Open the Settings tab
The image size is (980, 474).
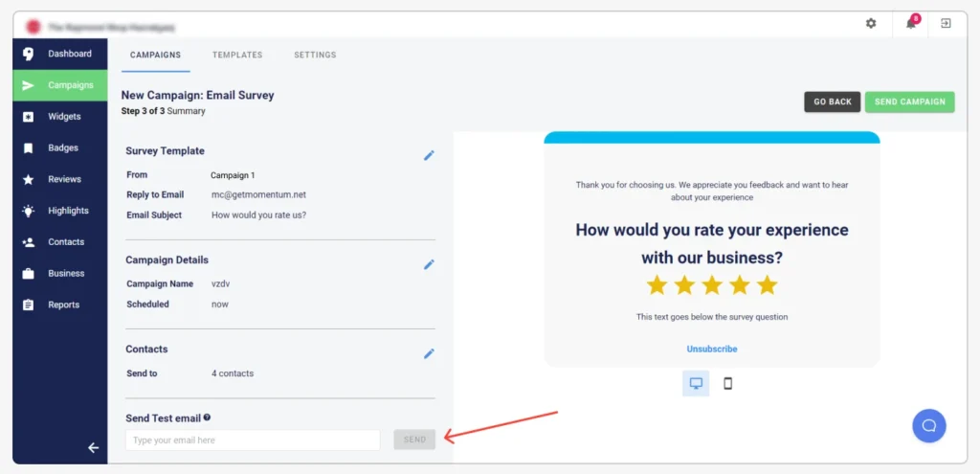pos(315,56)
